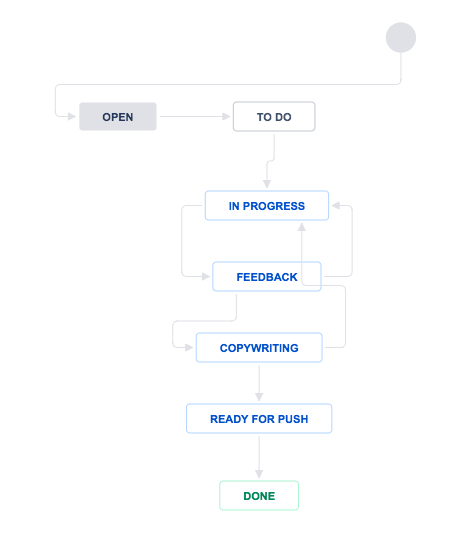Image resolution: width=469 pixels, height=560 pixels.
Task: Click arrowhead entering COPYWRITING on left
Action: click(x=189, y=348)
